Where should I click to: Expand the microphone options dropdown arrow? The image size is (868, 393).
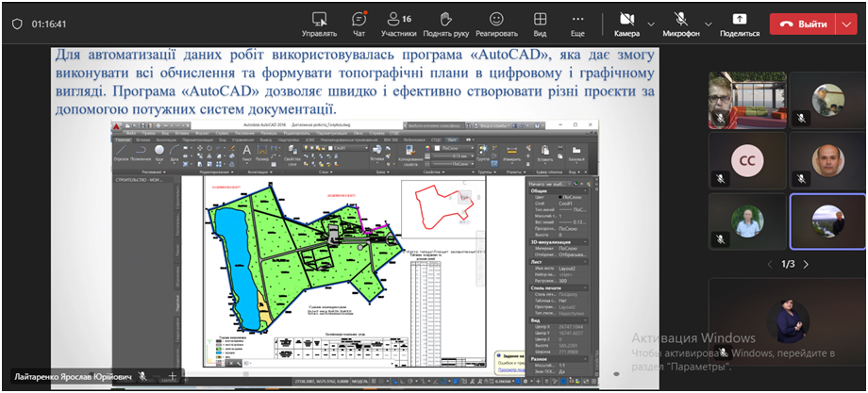(708, 24)
